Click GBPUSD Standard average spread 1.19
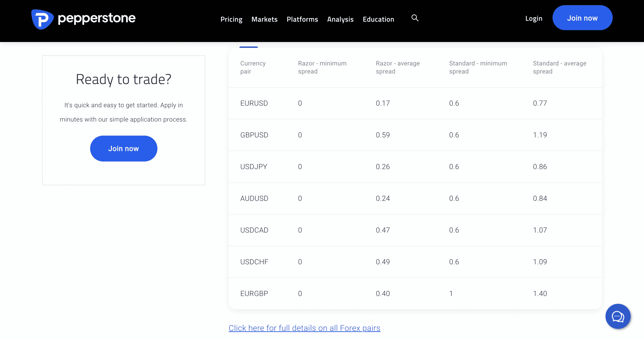The width and height of the screenshot is (644, 340). click(x=540, y=135)
